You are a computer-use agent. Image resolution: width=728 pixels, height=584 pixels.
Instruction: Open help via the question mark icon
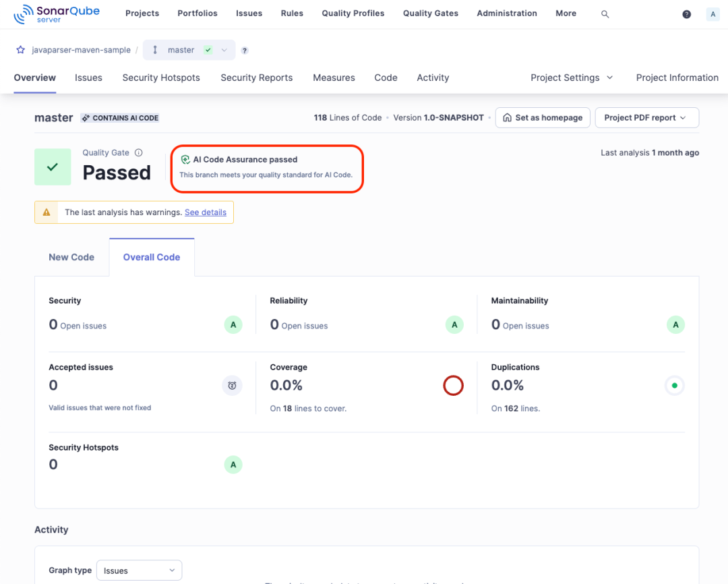point(686,13)
